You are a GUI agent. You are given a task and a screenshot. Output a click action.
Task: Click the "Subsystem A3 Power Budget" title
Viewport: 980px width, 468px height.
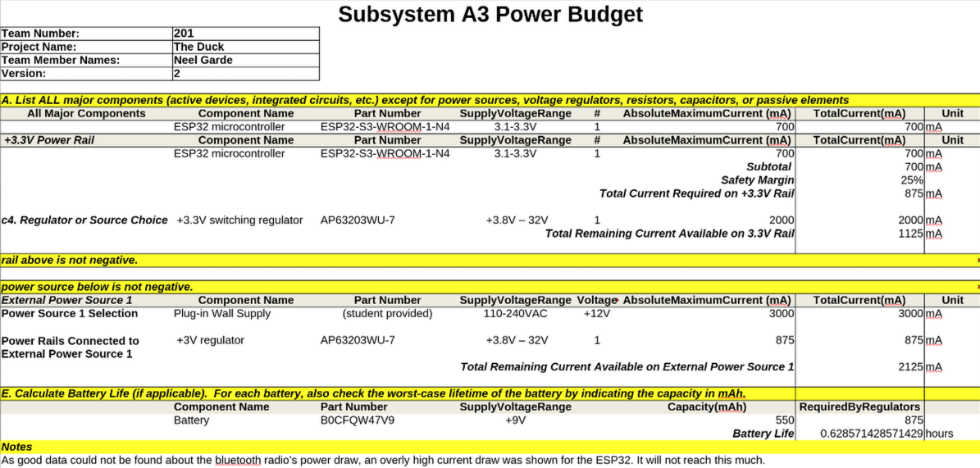point(490,15)
